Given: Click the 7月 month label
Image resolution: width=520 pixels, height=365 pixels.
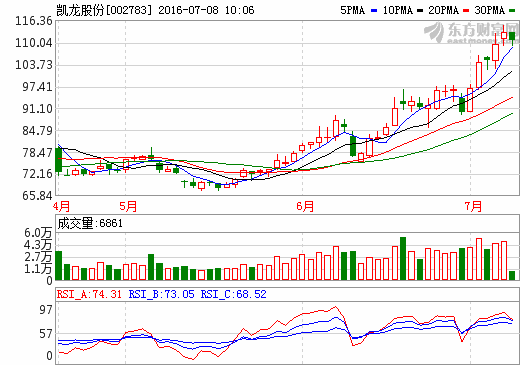Looking at the screenshot, I should (x=473, y=207).
